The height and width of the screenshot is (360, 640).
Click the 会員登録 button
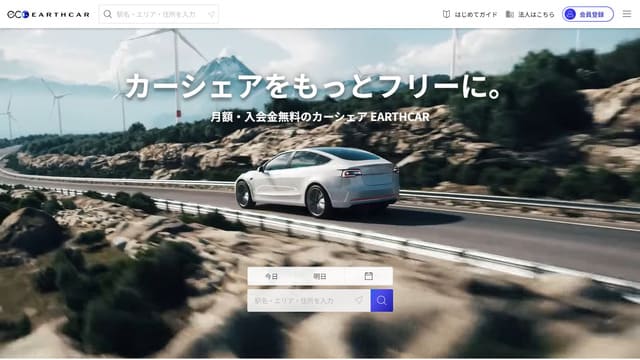click(x=588, y=14)
